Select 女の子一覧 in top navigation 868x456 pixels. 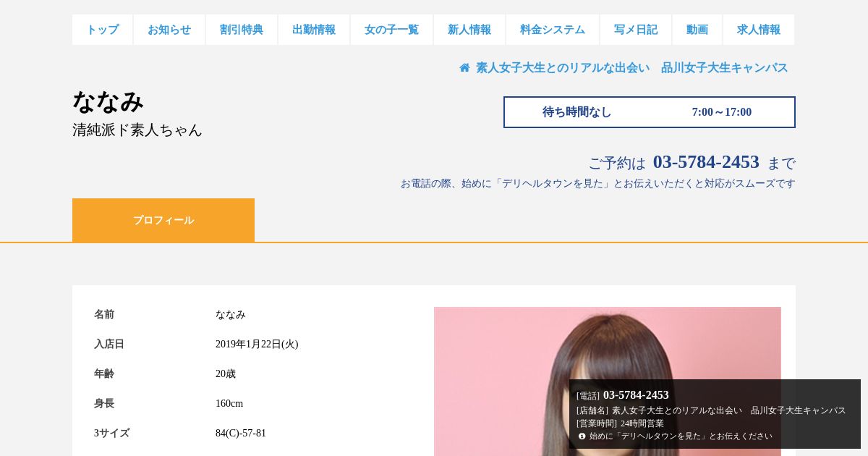point(391,30)
